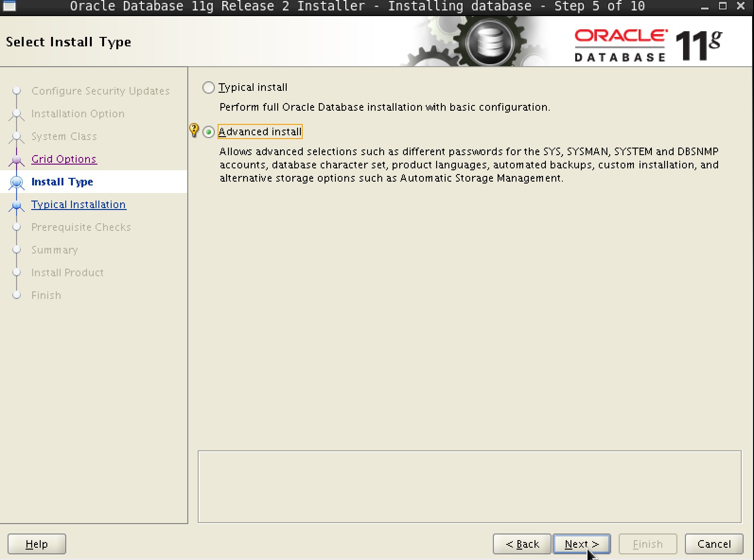Click the Oracle Database 11g logo
Image resolution: width=754 pixels, height=560 pixels.
(x=648, y=45)
